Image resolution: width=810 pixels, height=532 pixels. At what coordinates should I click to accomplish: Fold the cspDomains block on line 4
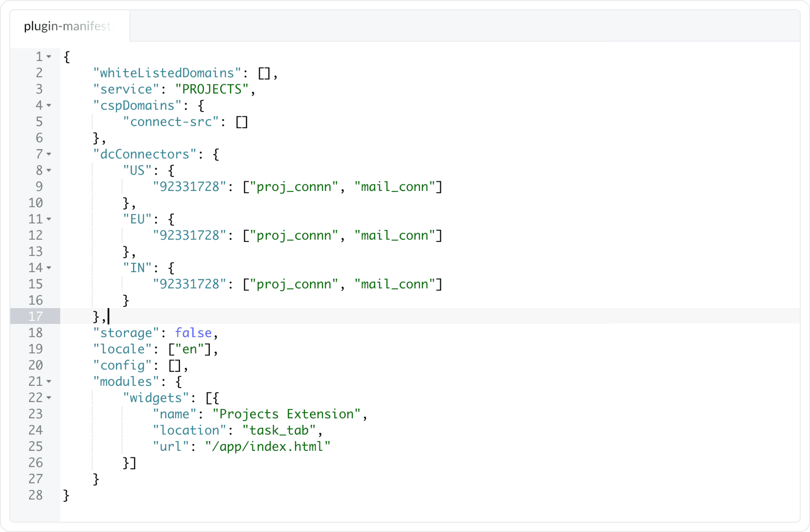coord(49,105)
